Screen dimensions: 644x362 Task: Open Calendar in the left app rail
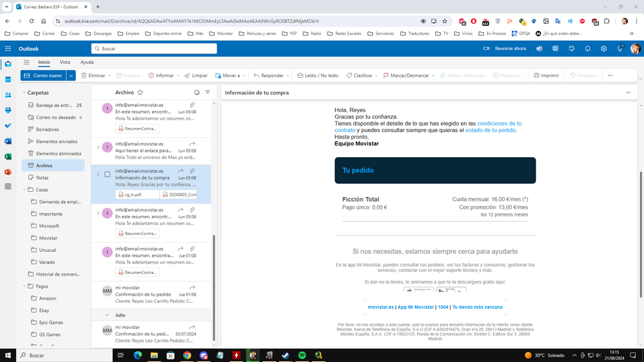(8, 80)
